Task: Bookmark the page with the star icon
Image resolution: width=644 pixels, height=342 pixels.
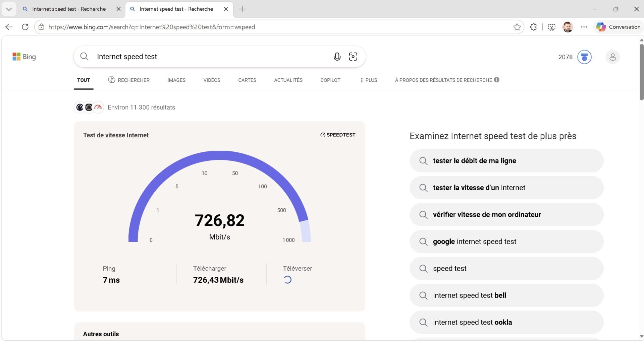Action: point(517,27)
